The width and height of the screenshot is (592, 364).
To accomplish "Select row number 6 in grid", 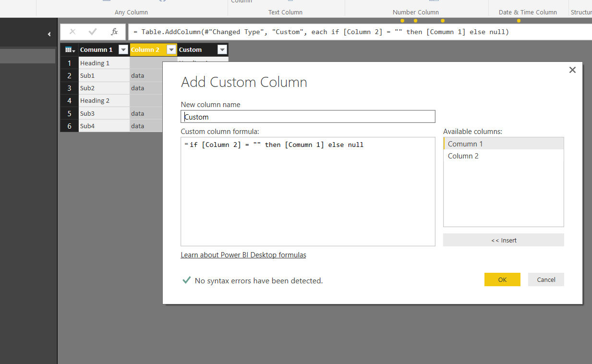I will (x=69, y=126).
